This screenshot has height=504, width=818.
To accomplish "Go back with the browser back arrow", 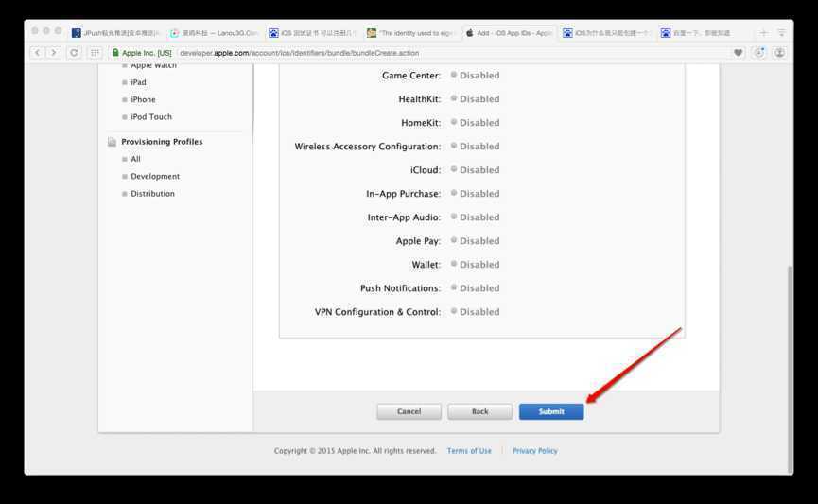I will [37, 53].
